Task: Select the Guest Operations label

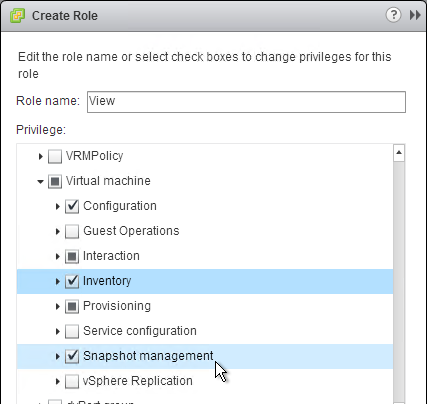Action: tap(131, 231)
